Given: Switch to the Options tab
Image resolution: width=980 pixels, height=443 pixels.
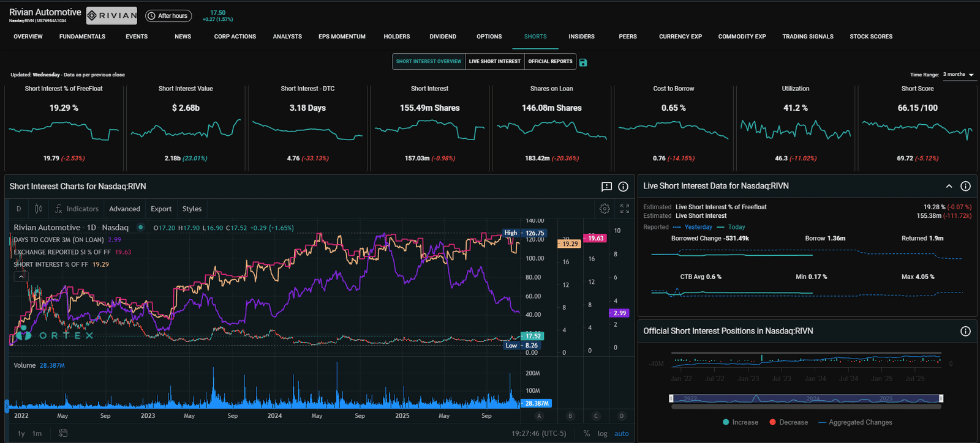Looking at the screenshot, I should (489, 37).
